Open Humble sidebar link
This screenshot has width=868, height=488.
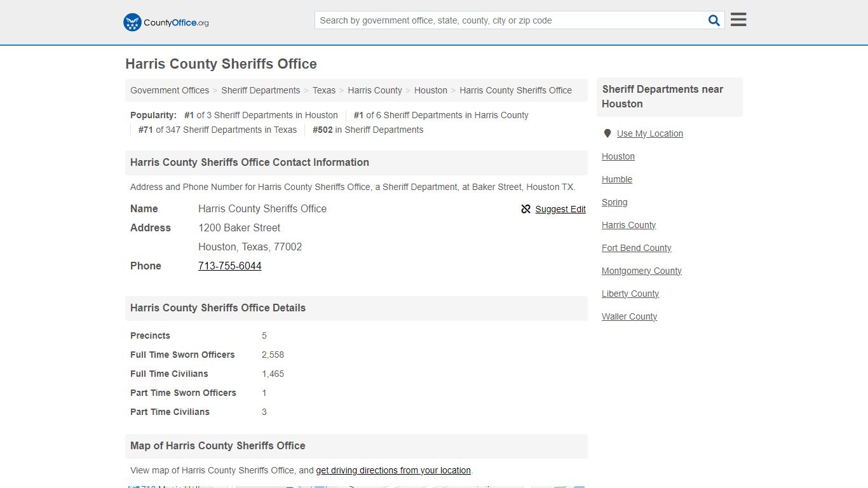pos(617,179)
